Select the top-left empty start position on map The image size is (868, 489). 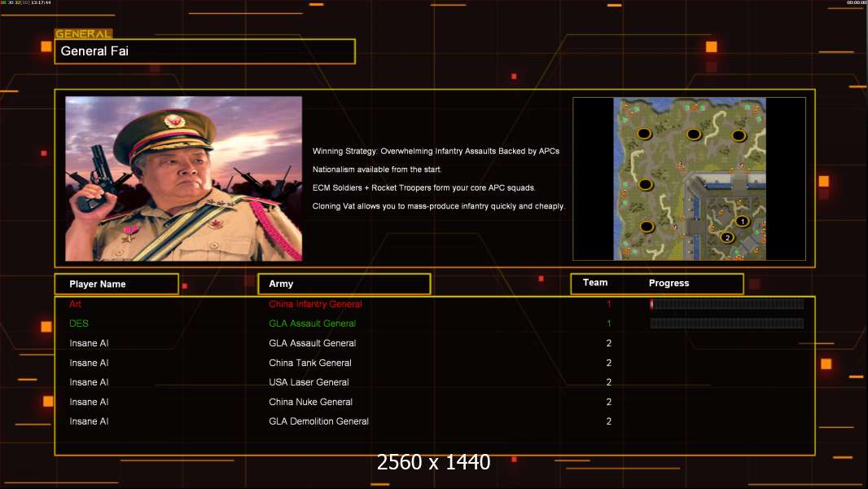[643, 133]
